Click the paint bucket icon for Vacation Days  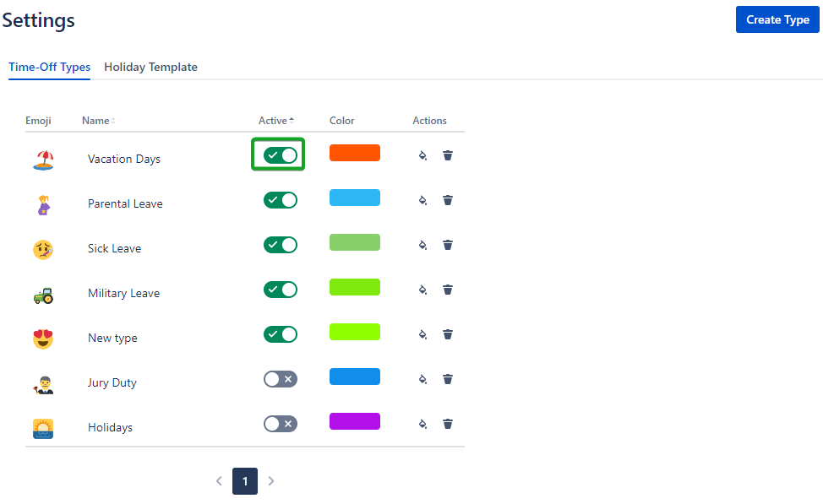[x=422, y=155]
